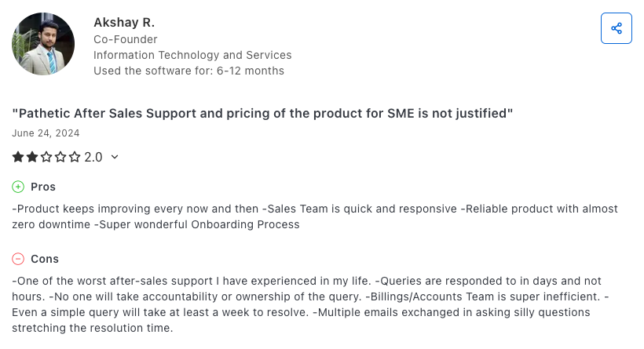This screenshot has height=349, width=644.
Task: Click the third empty rating star
Action: pos(46,157)
